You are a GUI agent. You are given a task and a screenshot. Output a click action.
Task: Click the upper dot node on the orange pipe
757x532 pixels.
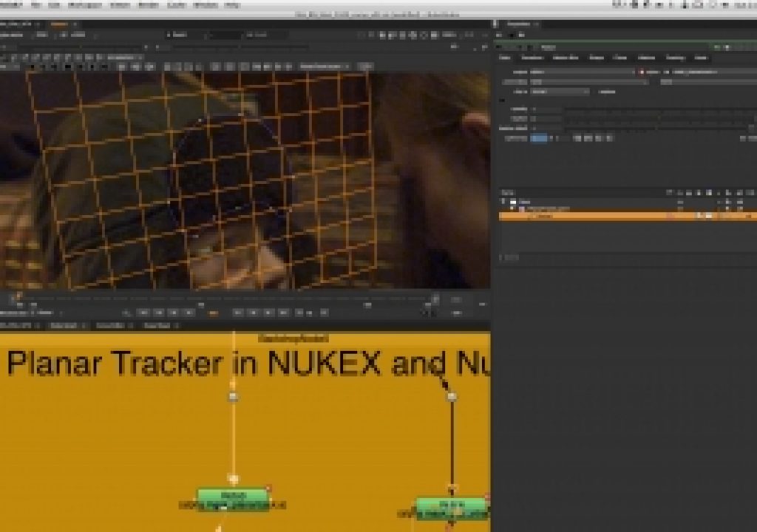[x=233, y=397]
